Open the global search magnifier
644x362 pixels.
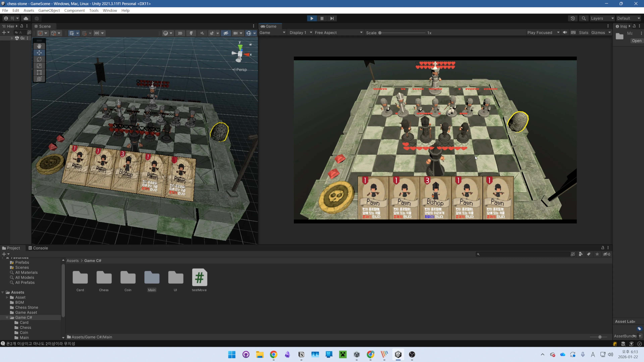583,18
